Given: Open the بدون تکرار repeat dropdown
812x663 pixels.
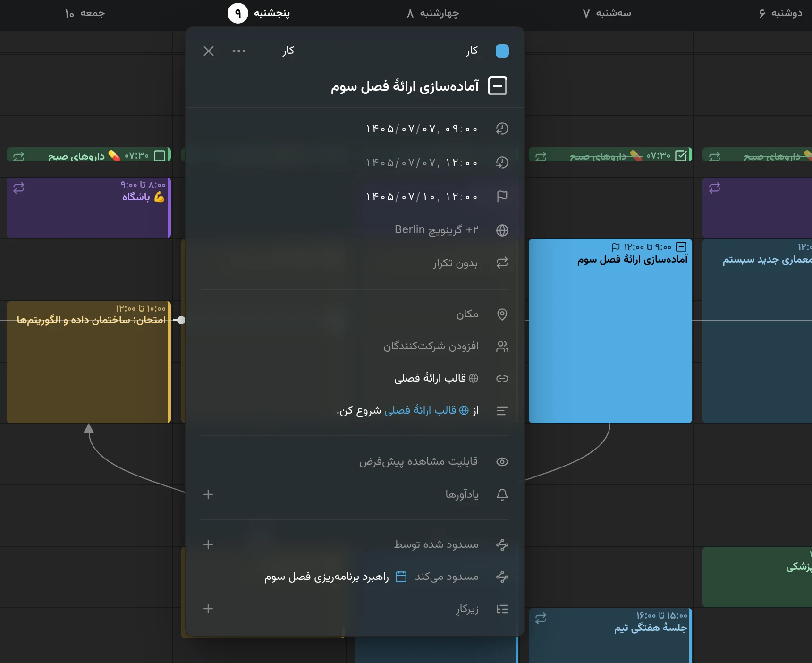Looking at the screenshot, I should [x=456, y=263].
